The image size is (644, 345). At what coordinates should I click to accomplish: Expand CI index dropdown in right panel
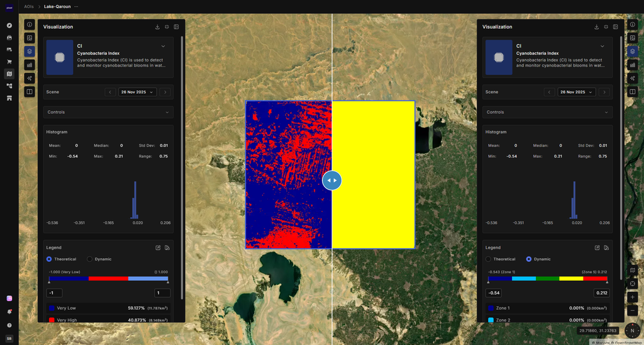pos(602,46)
